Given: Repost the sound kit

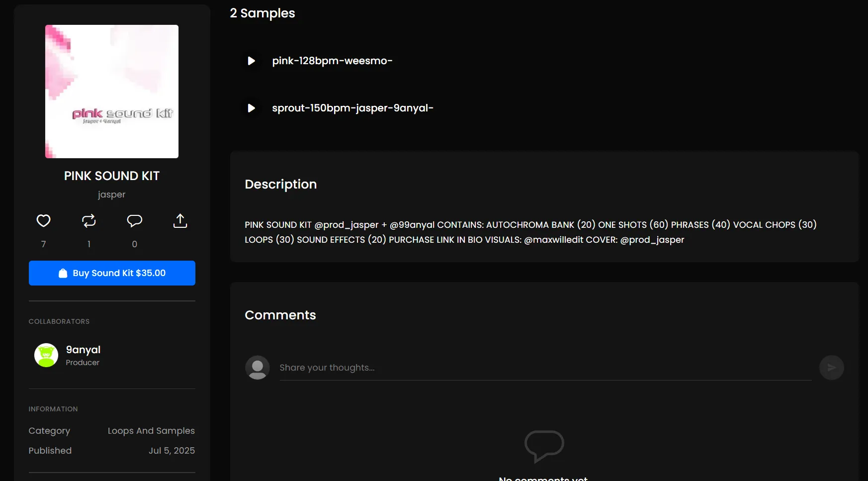Looking at the screenshot, I should click(x=89, y=220).
